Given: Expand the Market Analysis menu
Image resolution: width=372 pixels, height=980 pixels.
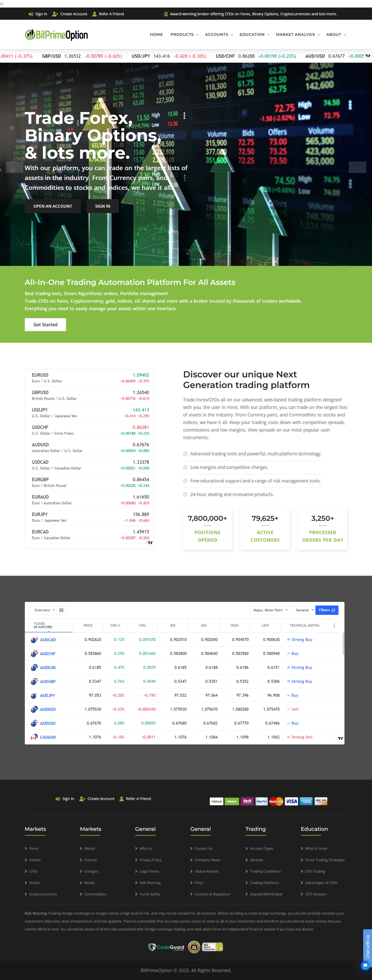Looking at the screenshot, I should pyautogui.click(x=298, y=35).
